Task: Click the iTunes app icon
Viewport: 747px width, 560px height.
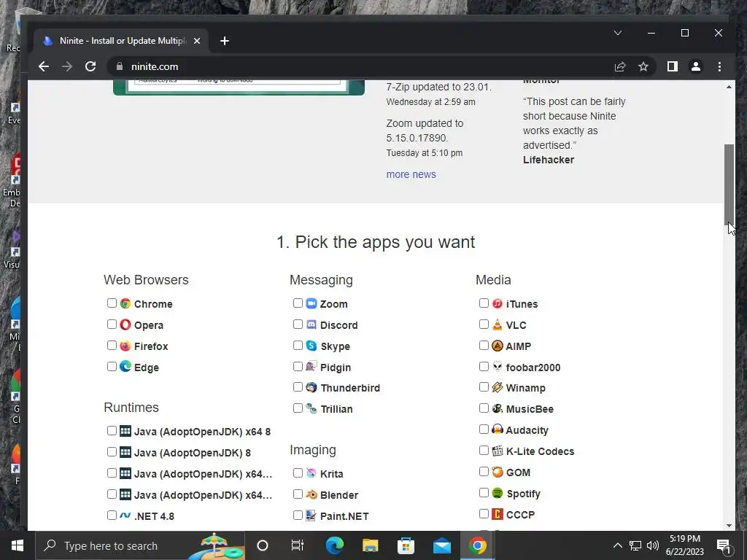Action: [x=498, y=303]
